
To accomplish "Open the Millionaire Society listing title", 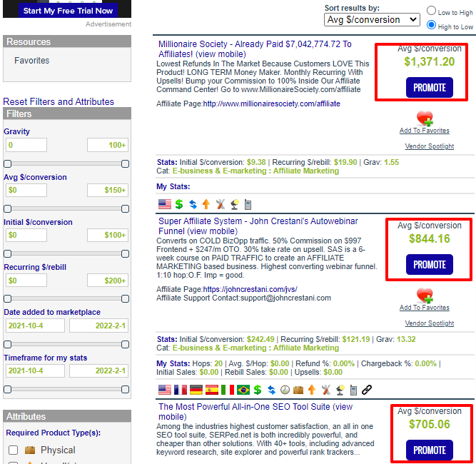I will (x=255, y=49).
